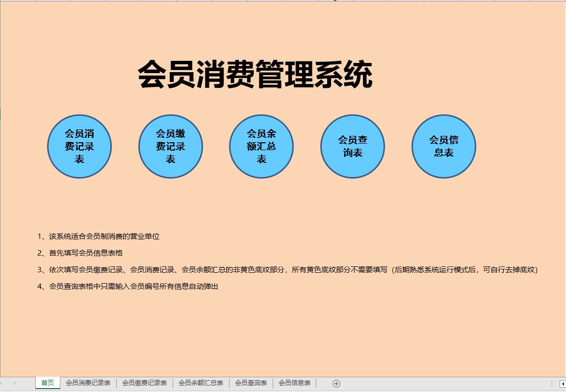Select the 会员余额汇总表 circle button
Image resolution: width=566 pixels, height=392 pixels.
tap(261, 146)
